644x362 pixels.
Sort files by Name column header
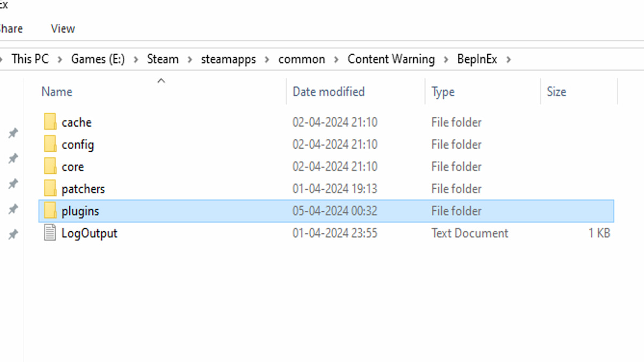tap(56, 92)
